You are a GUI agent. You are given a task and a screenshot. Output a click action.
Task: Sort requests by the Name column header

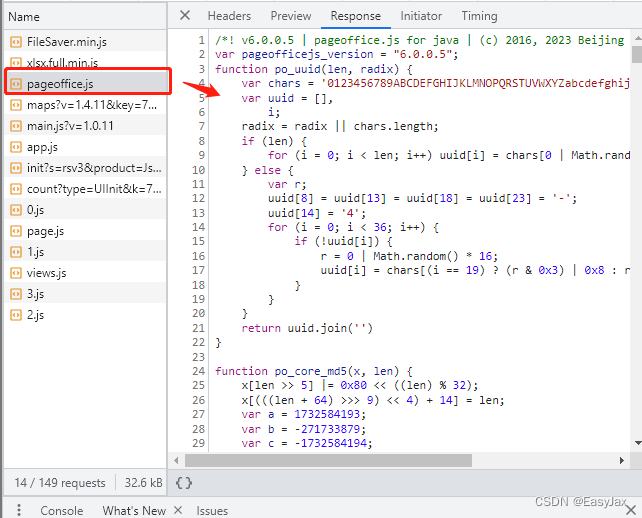tap(85, 17)
